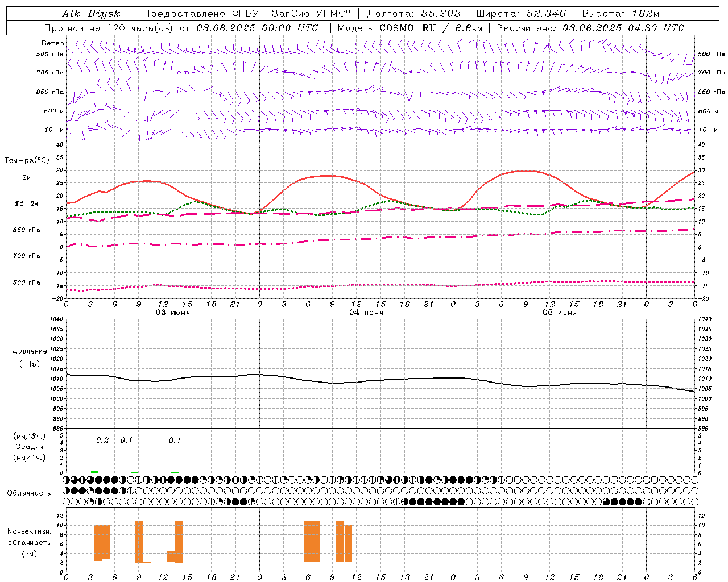Click the tallest green precipitation bar below 0.2
The width and height of the screenshot is (728, 582).
tap(94, 472)
